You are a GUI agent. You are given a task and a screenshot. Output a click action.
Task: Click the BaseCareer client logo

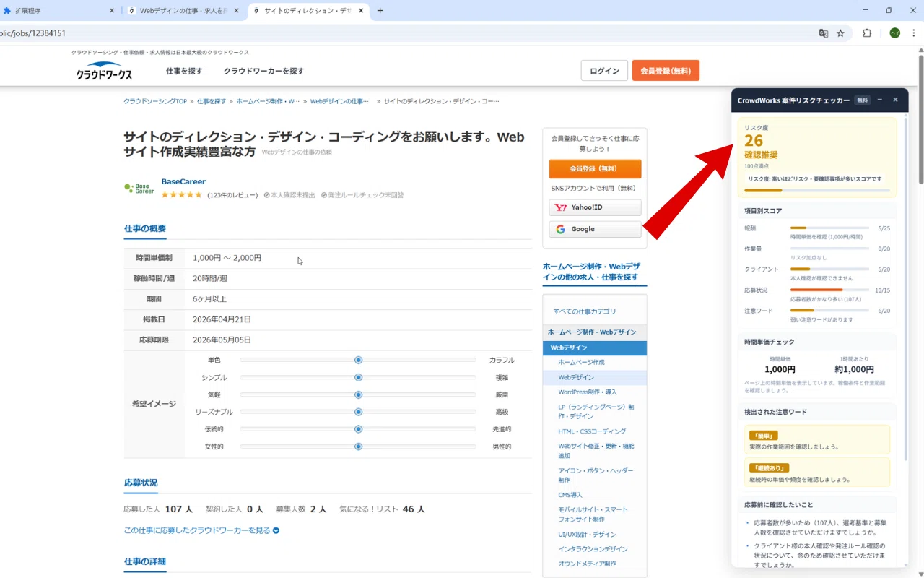(139, 189)
